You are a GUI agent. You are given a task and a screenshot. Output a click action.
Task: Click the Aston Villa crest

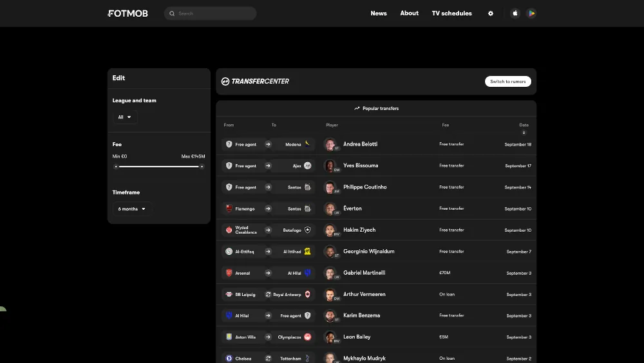[x=229, y=337]
